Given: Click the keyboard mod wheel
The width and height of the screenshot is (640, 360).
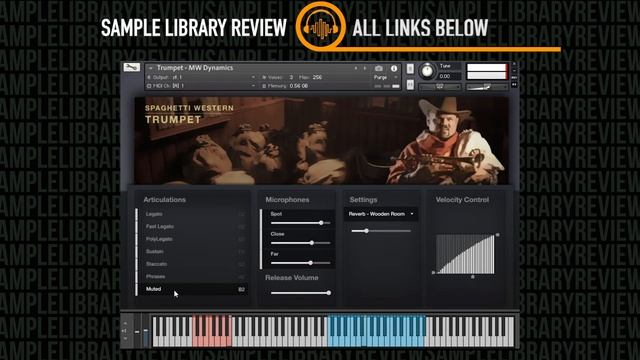Looking at the screenshot, I should 146,331.
